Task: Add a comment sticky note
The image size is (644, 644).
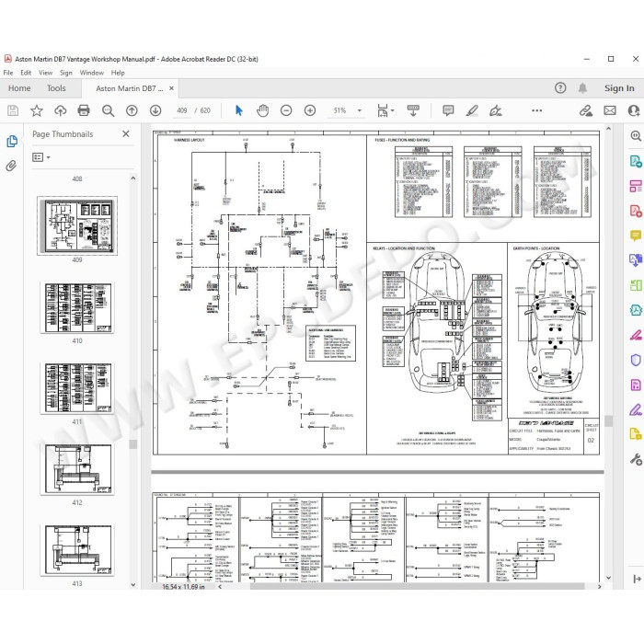Action: coord(448,110)
